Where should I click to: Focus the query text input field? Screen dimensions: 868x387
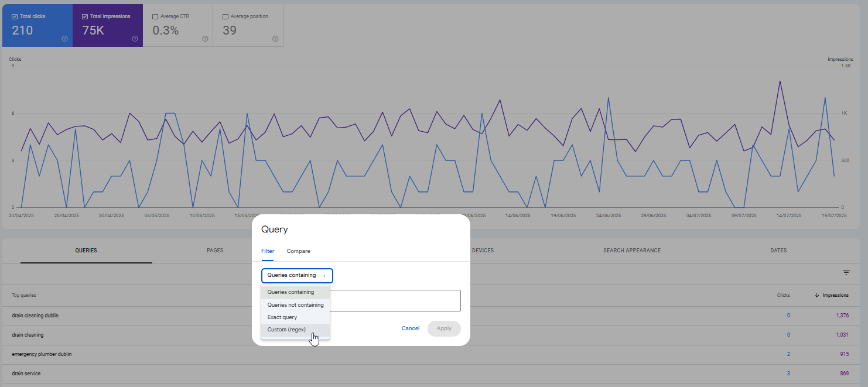pyautogui.click(x=395, y=300)
